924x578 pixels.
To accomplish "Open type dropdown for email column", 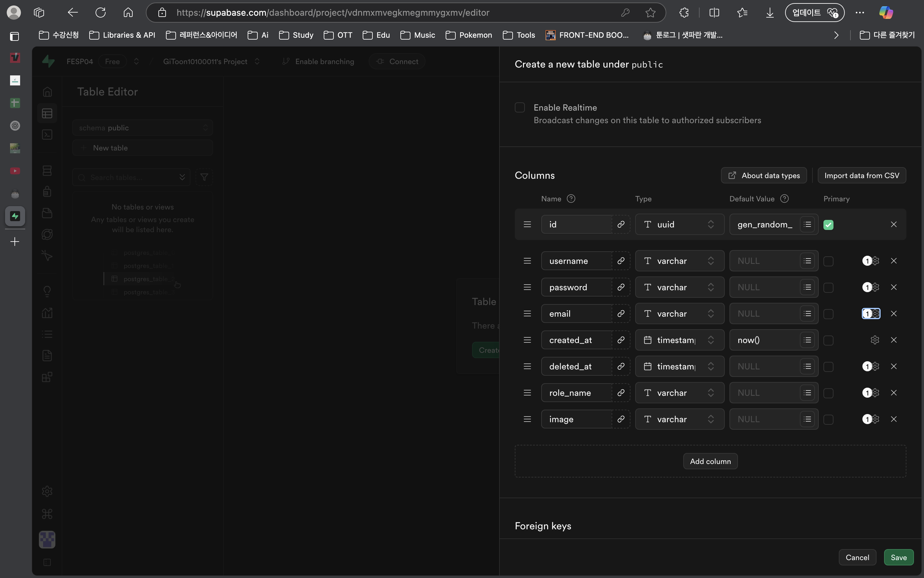I will tap(679, 314).
